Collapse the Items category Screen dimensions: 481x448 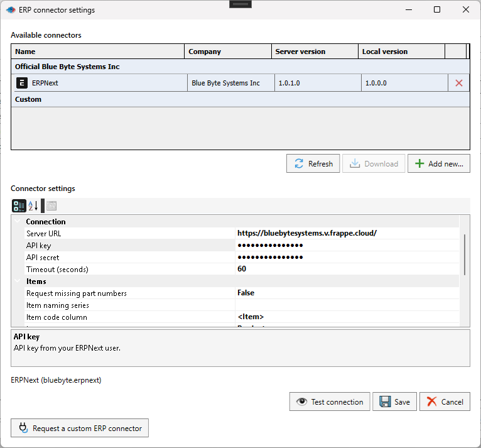18,281
